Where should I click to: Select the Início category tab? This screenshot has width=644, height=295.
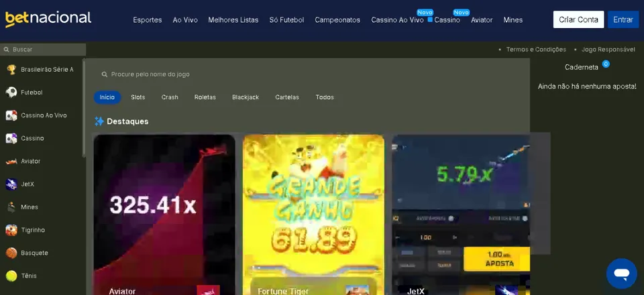click(x=107, y=97)
